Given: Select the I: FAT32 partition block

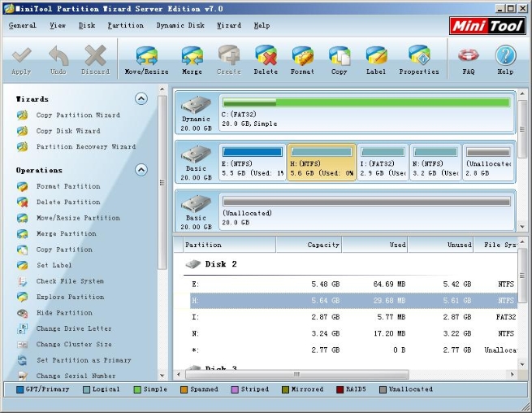Looking at the screenshot, I should coord(383,163).
